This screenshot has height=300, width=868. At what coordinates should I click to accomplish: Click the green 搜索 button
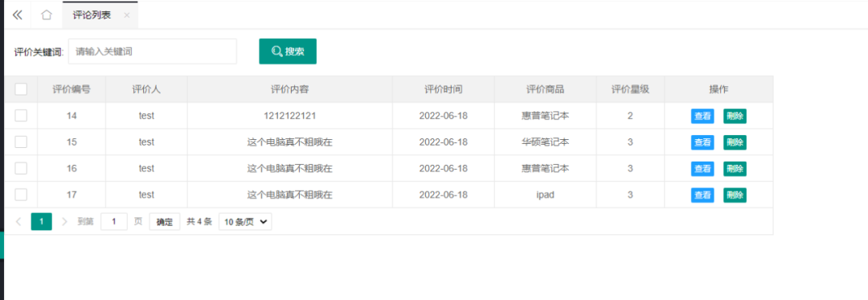click(288, 51)
